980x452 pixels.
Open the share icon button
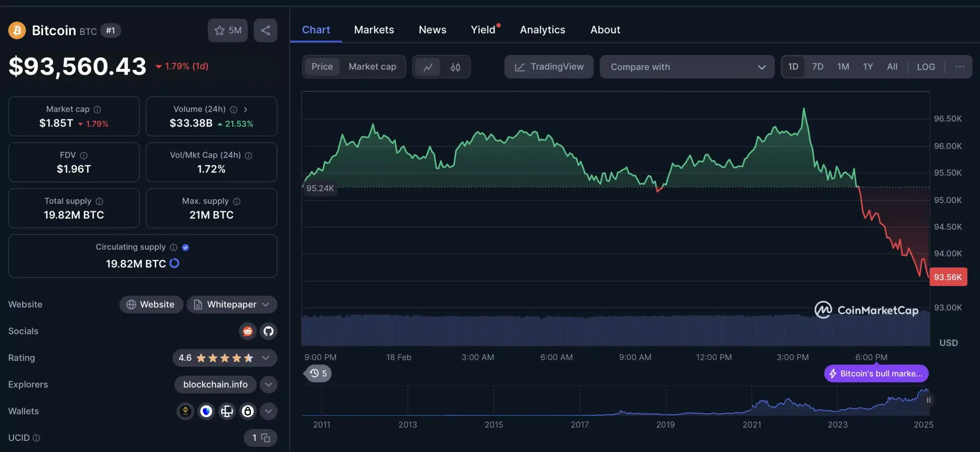coord(265,30)
